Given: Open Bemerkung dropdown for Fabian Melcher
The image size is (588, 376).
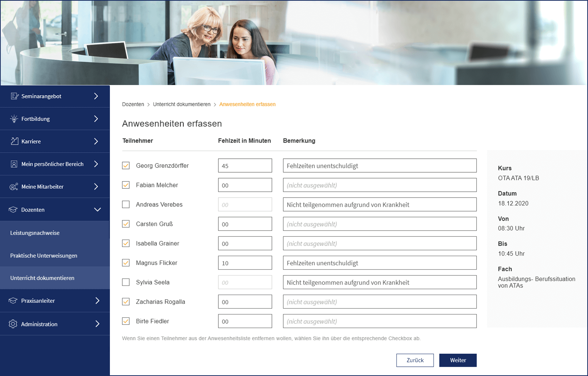Looking at the screenshot, I should (x=380, y=185).
